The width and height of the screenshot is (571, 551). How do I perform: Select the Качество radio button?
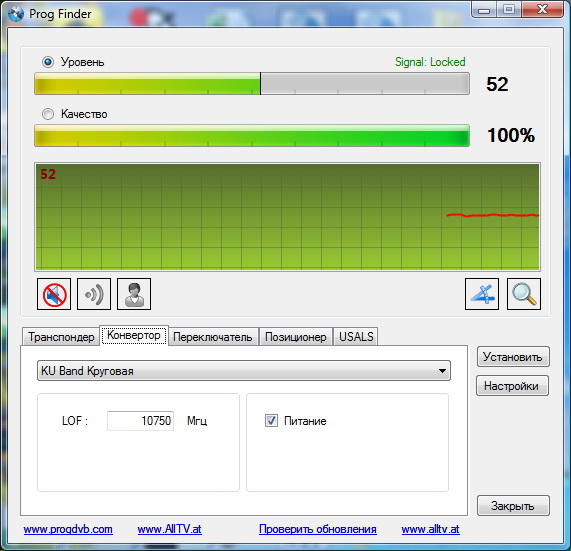tap(48, 114)
